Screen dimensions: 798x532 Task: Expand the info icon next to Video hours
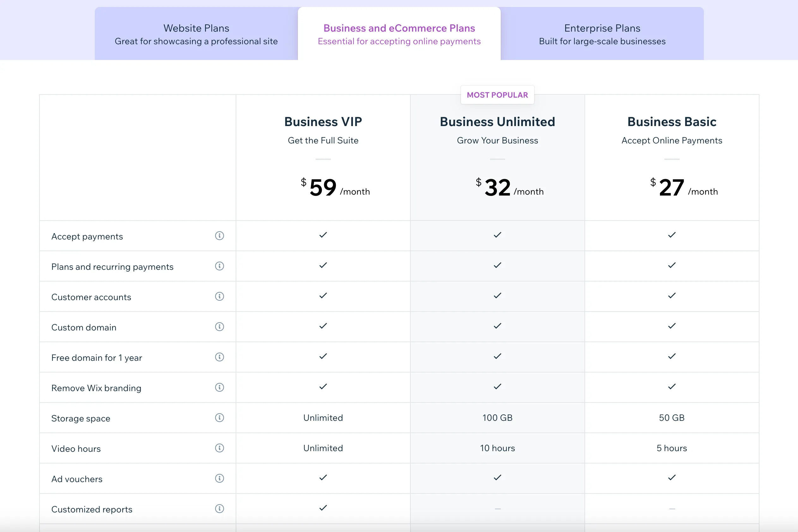click(x=219, y=448)
